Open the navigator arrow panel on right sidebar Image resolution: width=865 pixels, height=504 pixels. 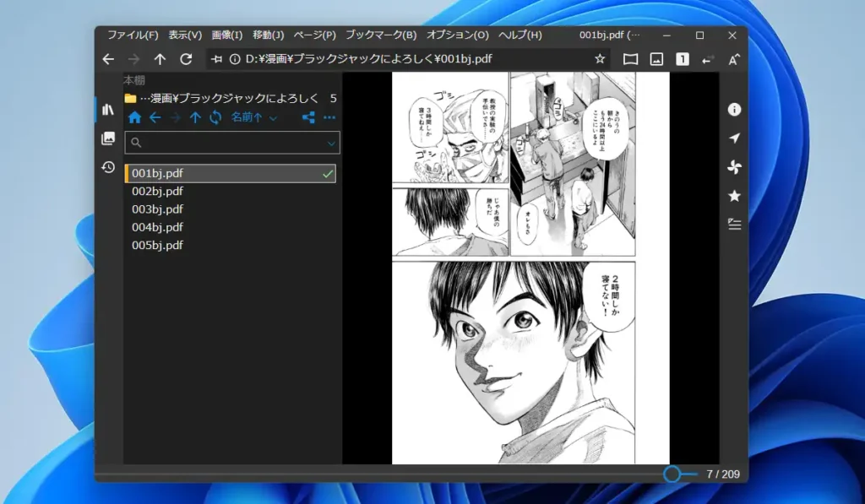[x=734, y=138]
